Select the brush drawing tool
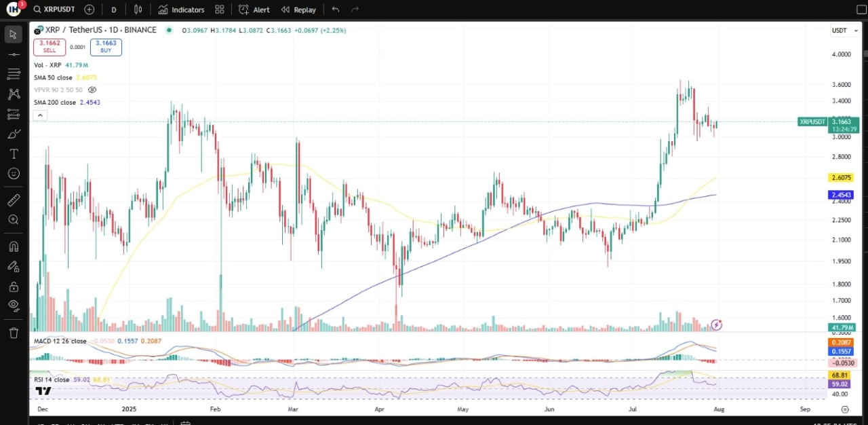Screen dimensions: 868x425 (x=14, y=134)
